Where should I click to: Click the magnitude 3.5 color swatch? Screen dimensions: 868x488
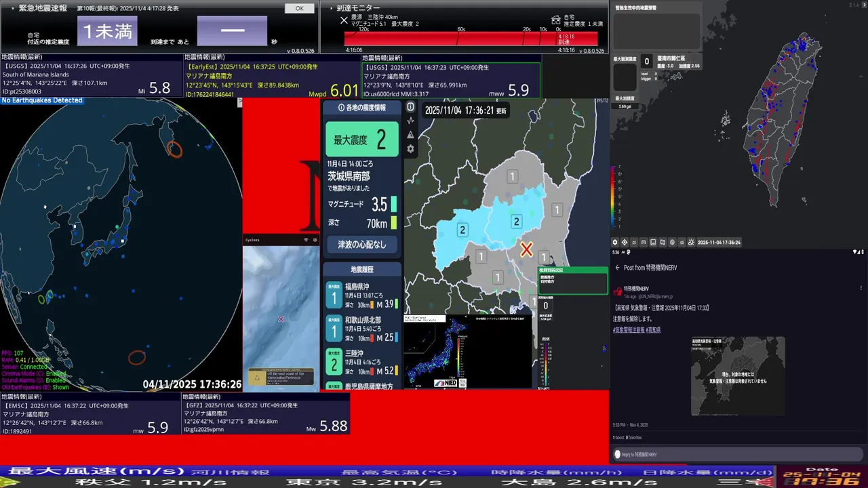point(394,204)
